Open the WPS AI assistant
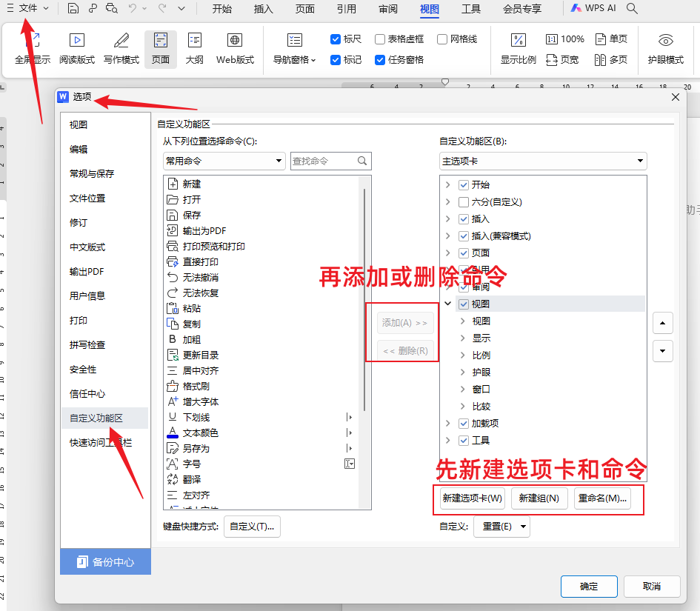Screen dimensions: 700x611 tap(593, 8)
